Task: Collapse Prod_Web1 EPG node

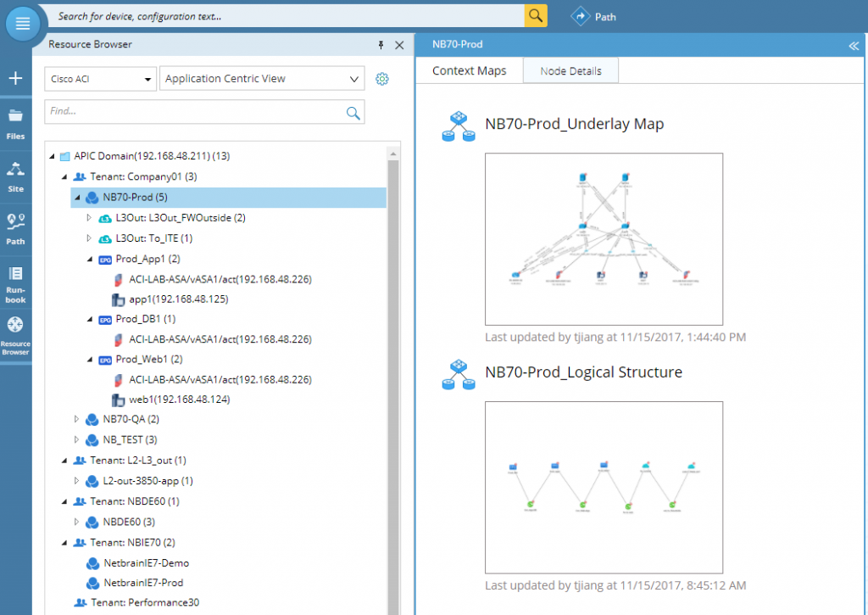Action: [x=90, y=360]
